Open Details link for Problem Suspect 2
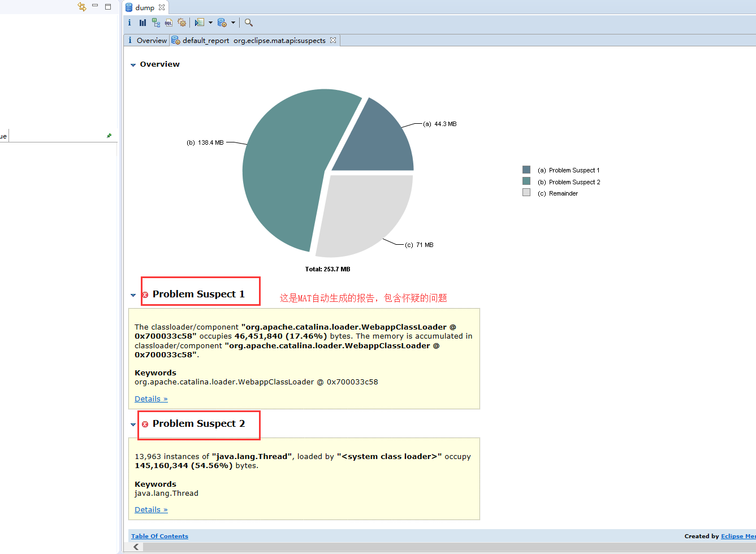 tap(151, 509)
